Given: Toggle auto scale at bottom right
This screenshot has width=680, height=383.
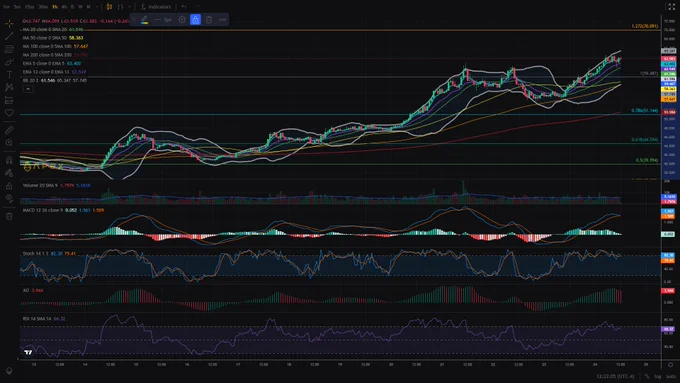Looking at the screenshot, I should click(x=671, y=376).
